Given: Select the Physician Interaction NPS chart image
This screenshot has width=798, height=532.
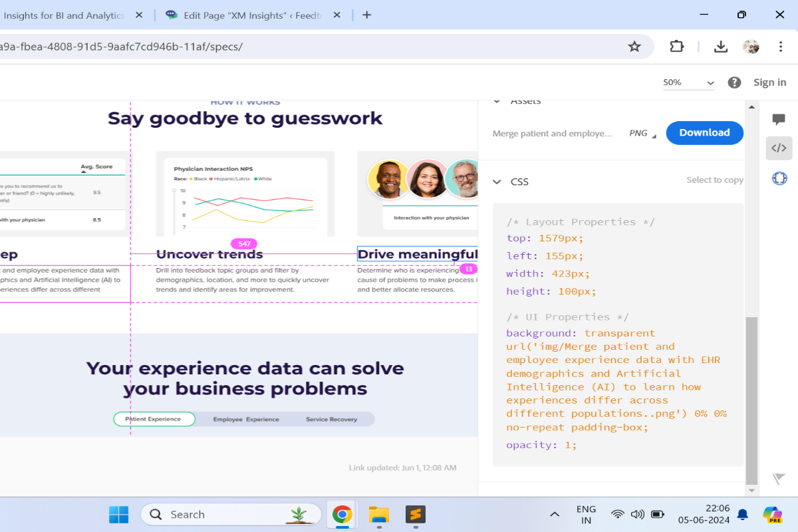Looking at the screenshot, I should [x=245, y=194].
